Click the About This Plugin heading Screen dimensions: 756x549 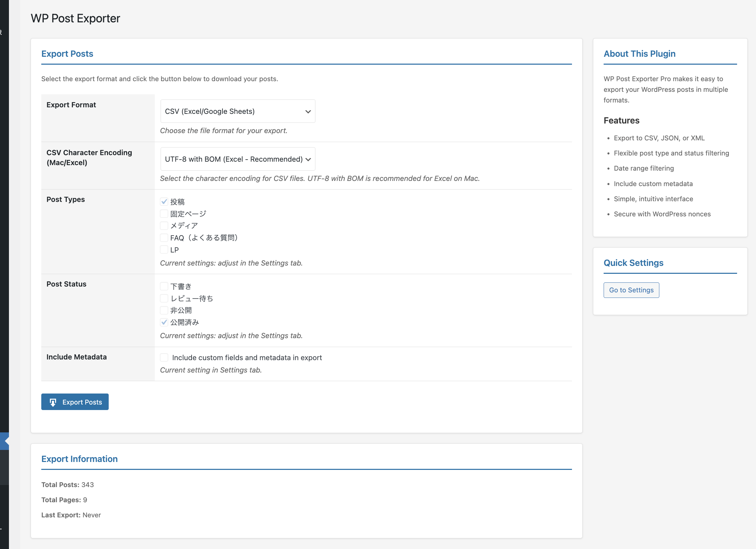click(x=639, y=54)
